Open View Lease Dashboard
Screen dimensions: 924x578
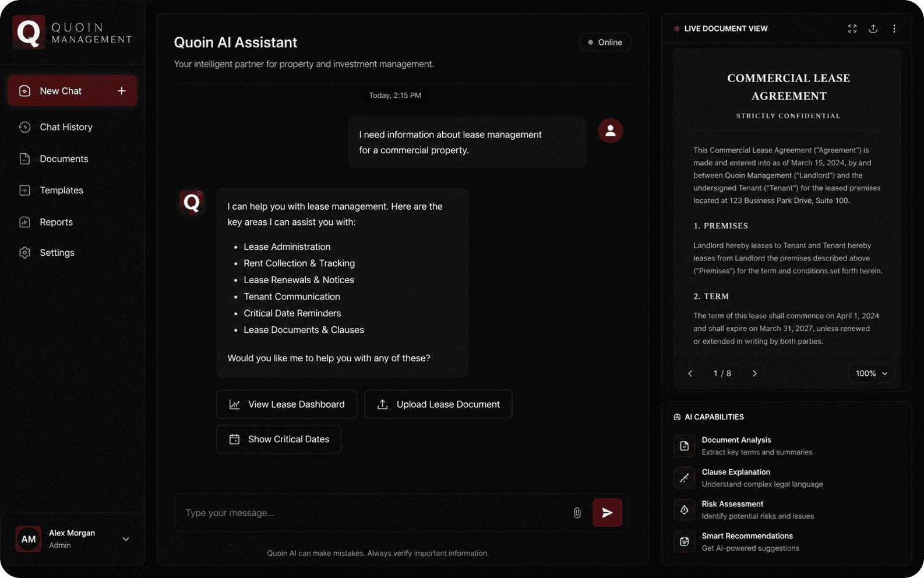287,404
